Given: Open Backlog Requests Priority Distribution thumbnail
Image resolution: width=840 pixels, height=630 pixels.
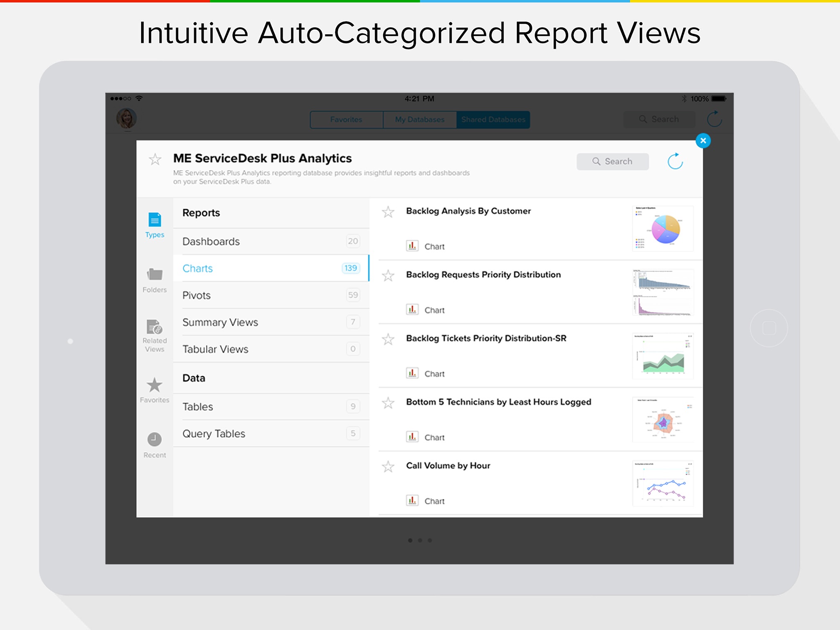Looking at the screenshot, I should click(x=663, y=292).
